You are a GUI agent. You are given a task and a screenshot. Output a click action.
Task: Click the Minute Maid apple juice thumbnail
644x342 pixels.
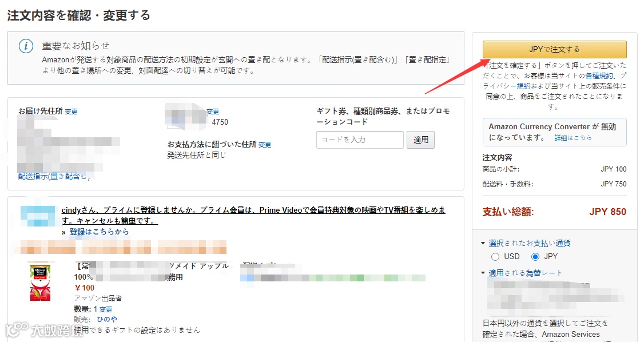40,283
